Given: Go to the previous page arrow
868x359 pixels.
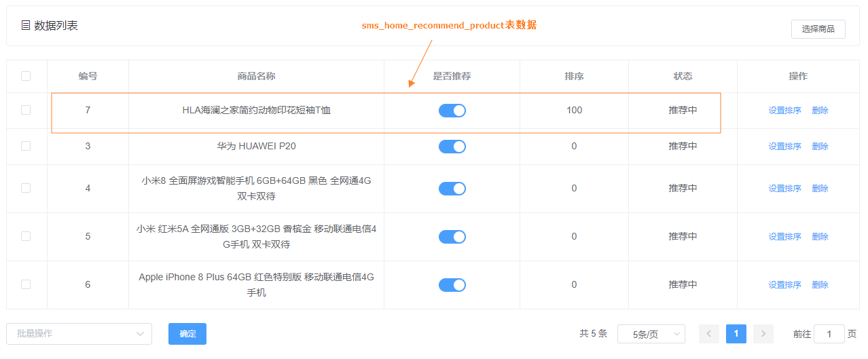Looking at the screenshot, I should coord(708,334).
